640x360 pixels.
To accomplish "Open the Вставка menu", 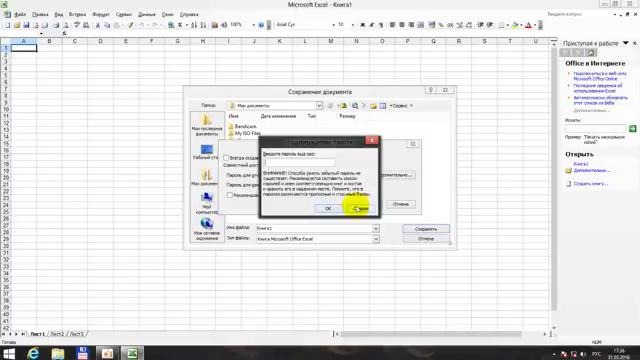I will [x=77, y=14].
